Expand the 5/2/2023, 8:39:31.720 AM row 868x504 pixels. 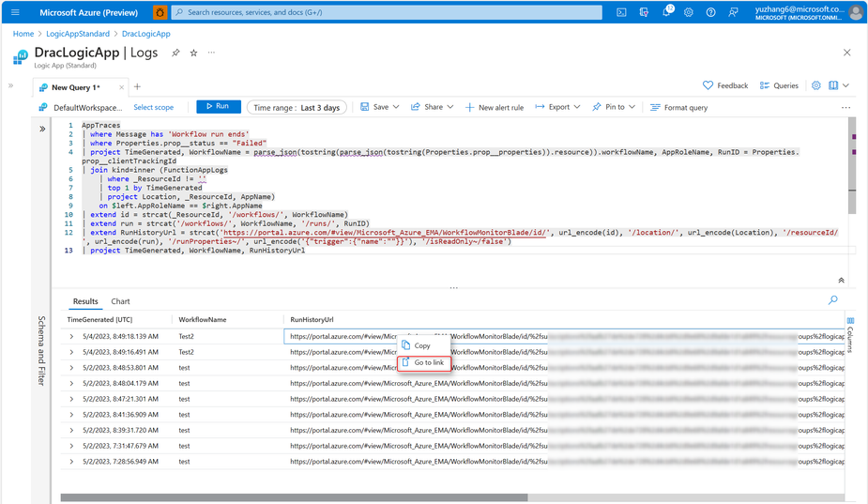point(71,430)
